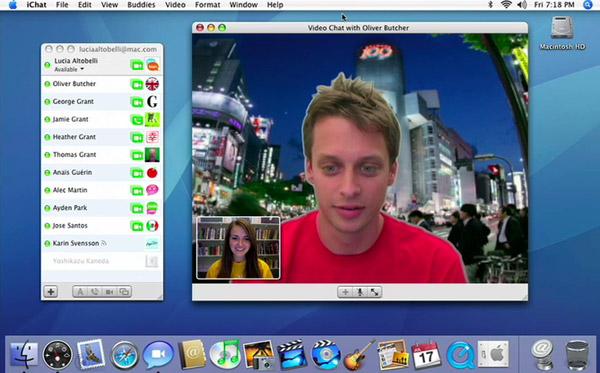The image size is (600, 373).
Task: Open the Apple menu
Action: (x=13, y=5)
